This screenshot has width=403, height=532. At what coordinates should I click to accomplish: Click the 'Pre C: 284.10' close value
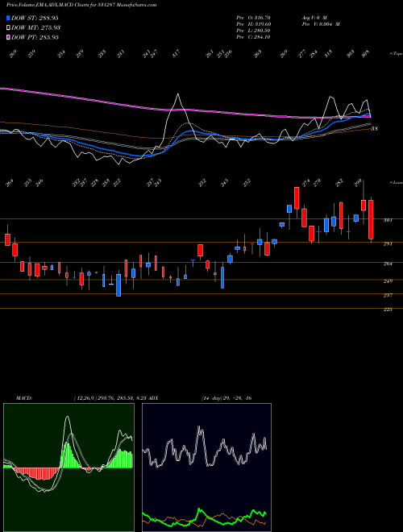pyautogui.click(x=253, y=37)
